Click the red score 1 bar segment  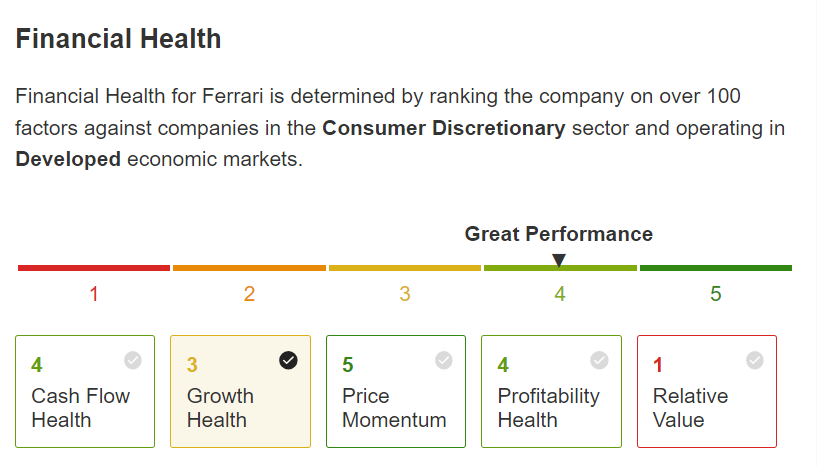pyautogui.click(x=94, y=268)
